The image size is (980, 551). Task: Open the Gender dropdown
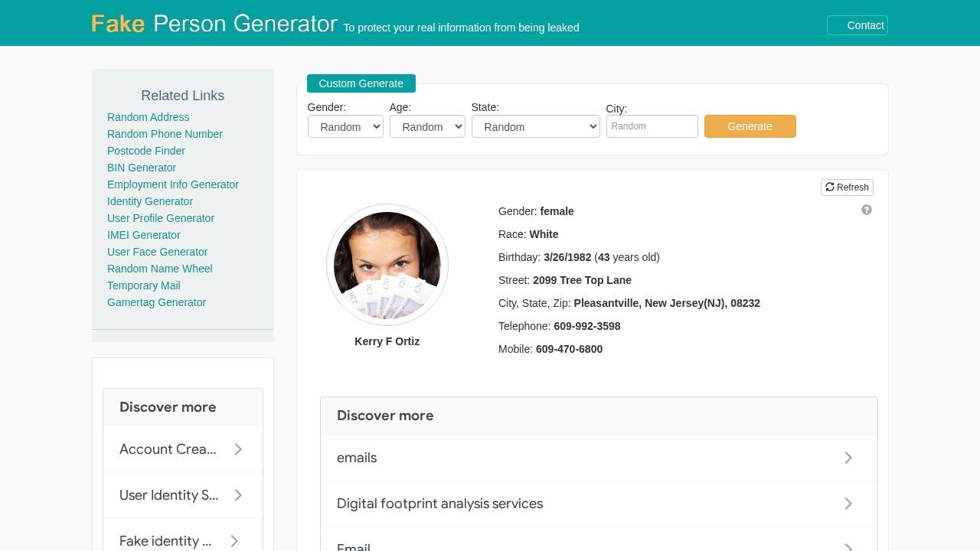(x=345, y=126)
